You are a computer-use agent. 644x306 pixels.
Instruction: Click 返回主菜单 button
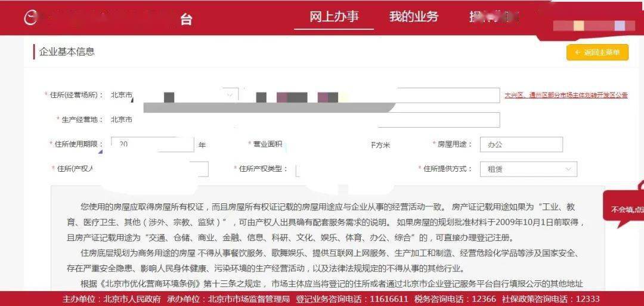[x=597, y=52]
